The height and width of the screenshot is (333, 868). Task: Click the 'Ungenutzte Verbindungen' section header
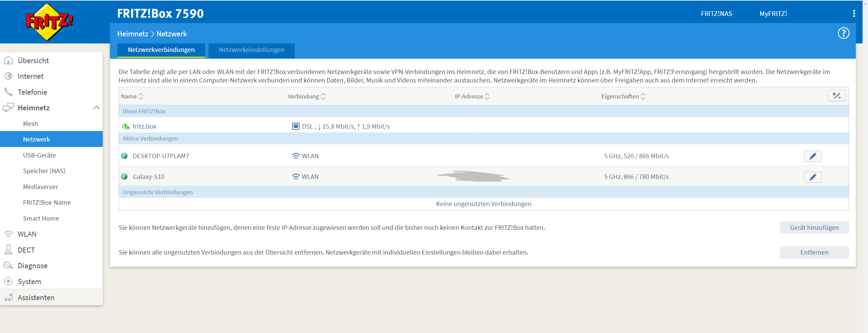pos(484,192)
